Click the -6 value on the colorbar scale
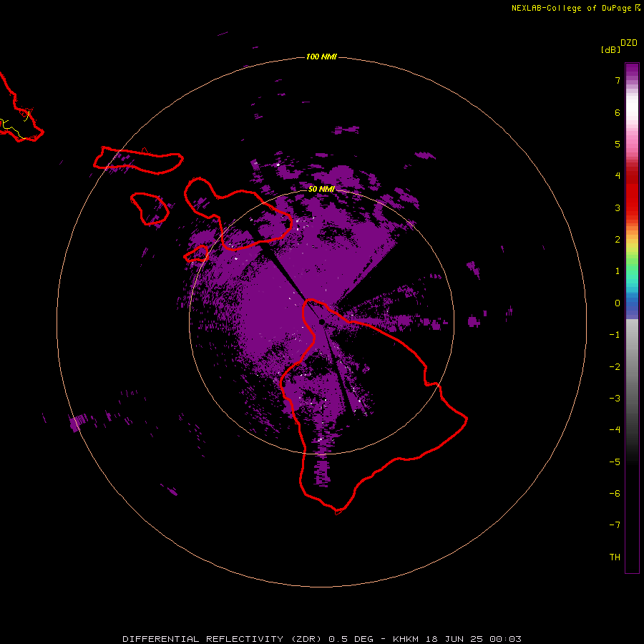 [x=615, y=494]
